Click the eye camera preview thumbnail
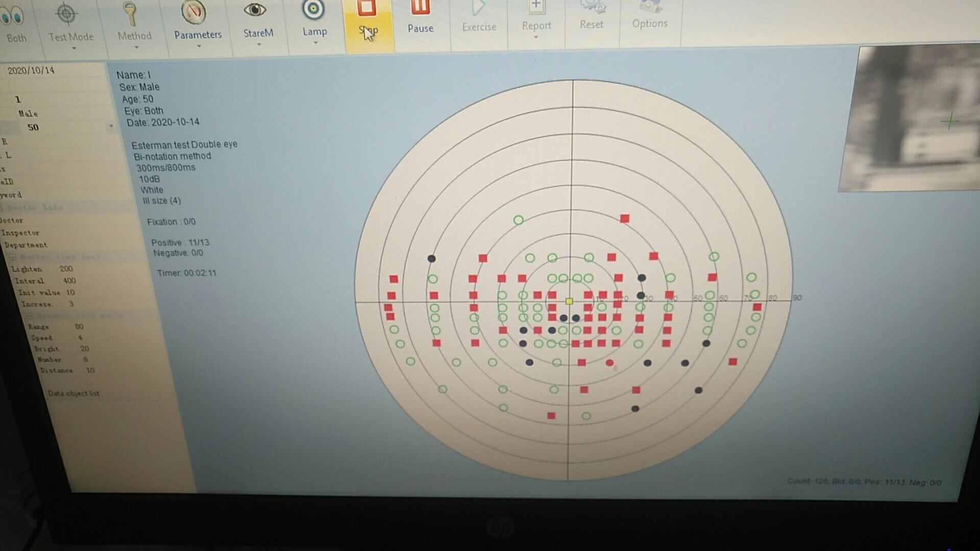The height and width of the screenshot is (551, 980). pyautogui.click(x=911, y=118)
